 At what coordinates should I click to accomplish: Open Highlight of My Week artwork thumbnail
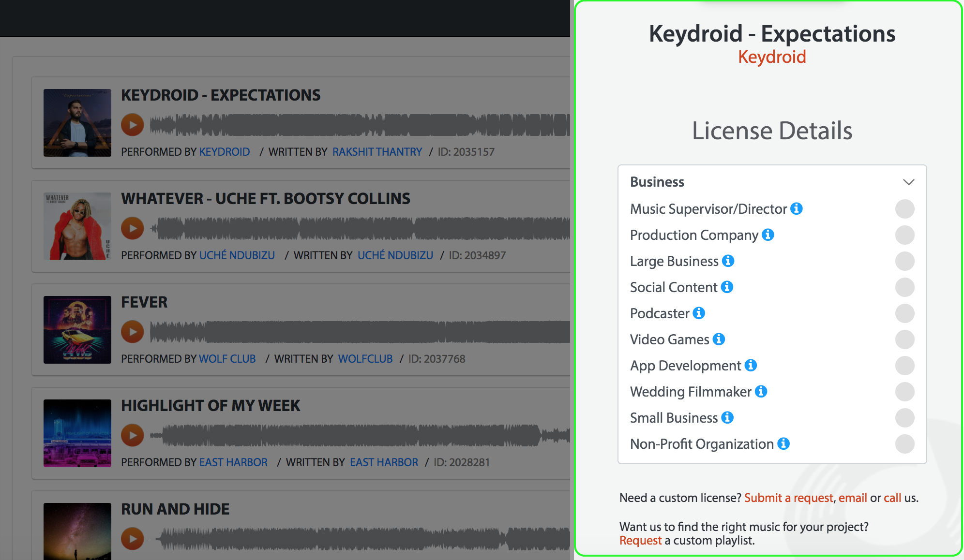pos(77,433)
